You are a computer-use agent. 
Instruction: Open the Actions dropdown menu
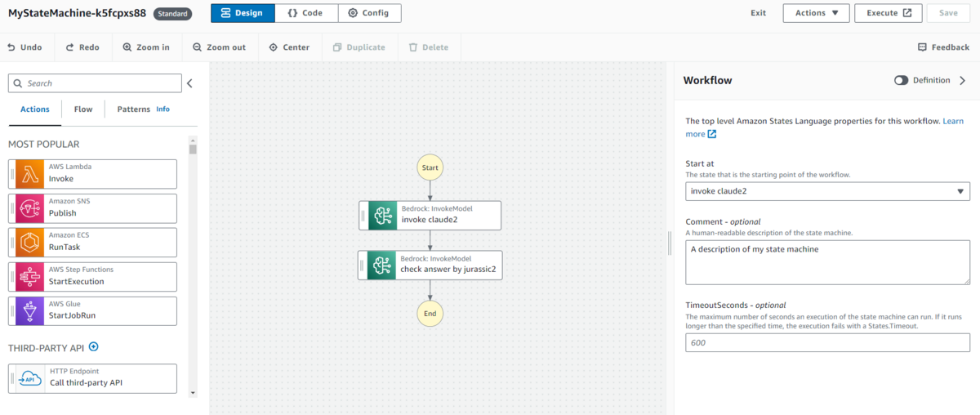coord(816,13)
